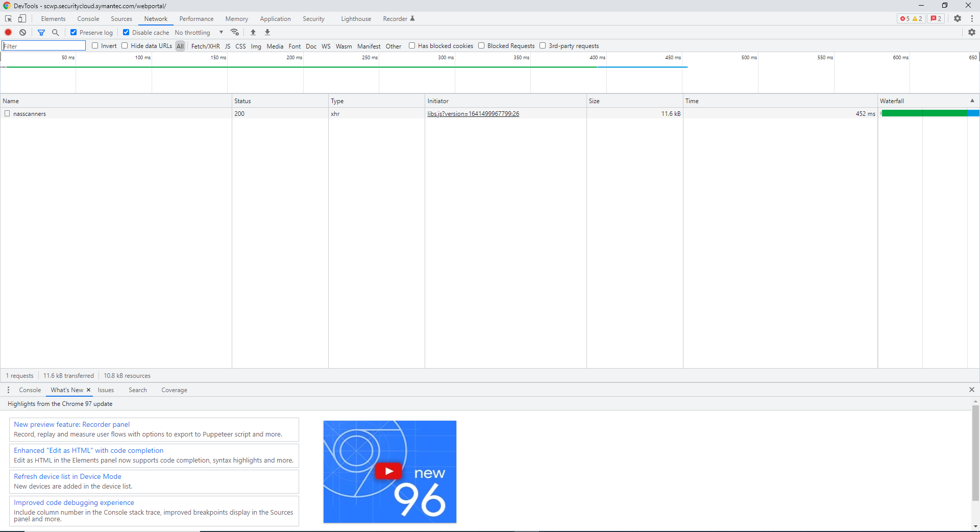
Task: Open DevTools settings gear in the tab bar
Action: click(x=958, y=19)
